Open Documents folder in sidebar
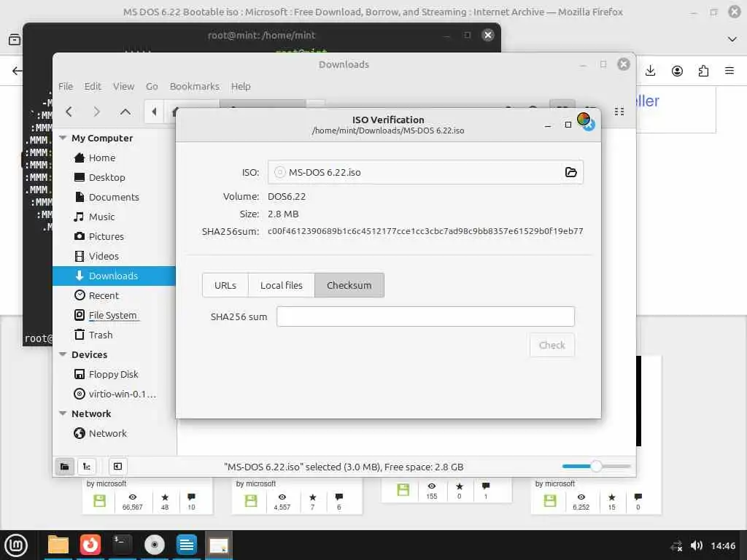This screenshot has width=747, height=560. tap(115, 197)
